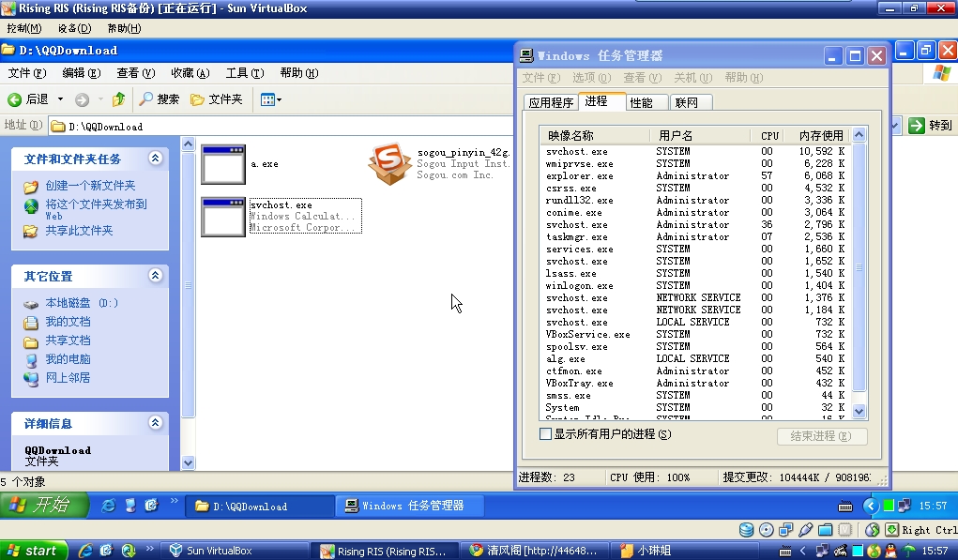Viewport: 958px width, 560px height.
Task: Go up one folder level
Action: coord(118,98)
